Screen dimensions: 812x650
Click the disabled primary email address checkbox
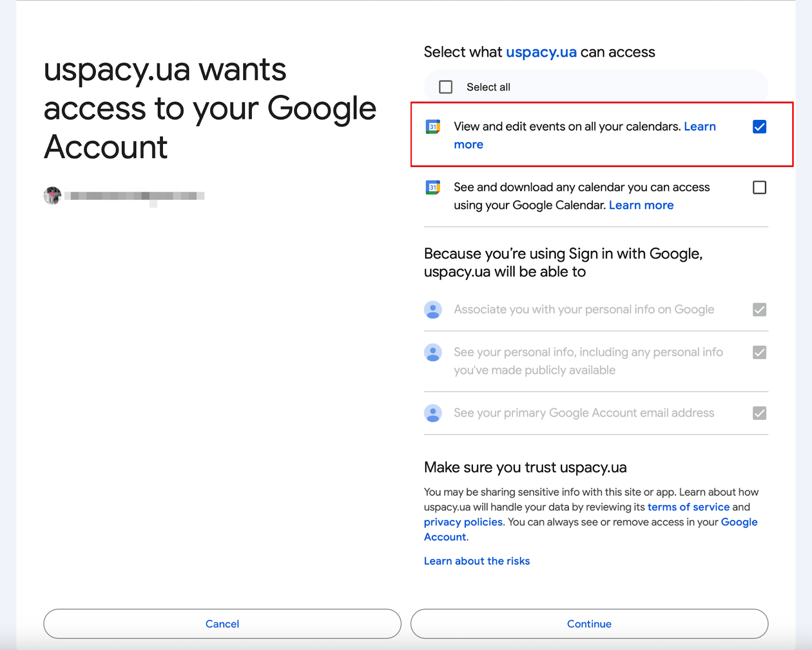pos(759,413)
